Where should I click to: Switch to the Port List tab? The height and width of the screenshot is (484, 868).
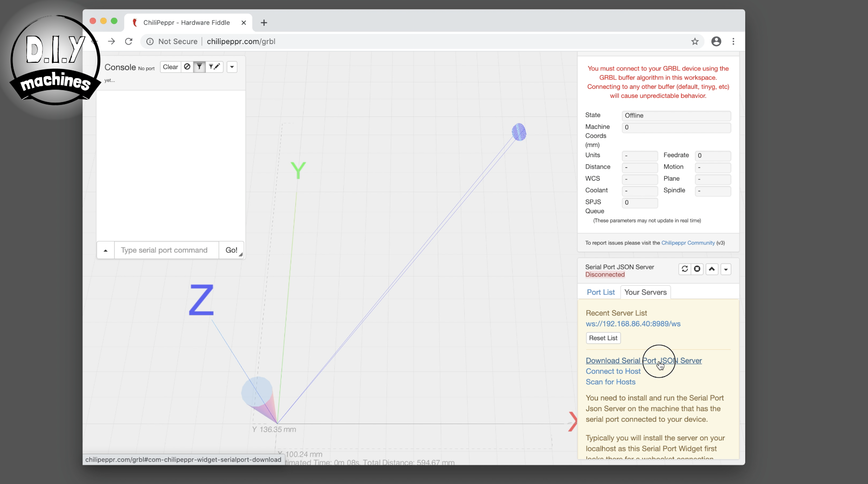pos(600,292)
